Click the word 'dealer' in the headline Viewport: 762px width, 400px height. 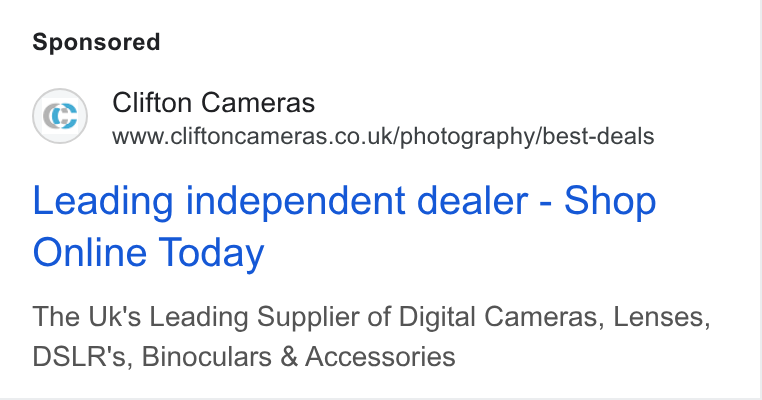pyautogui.click(x=472, y=200)
